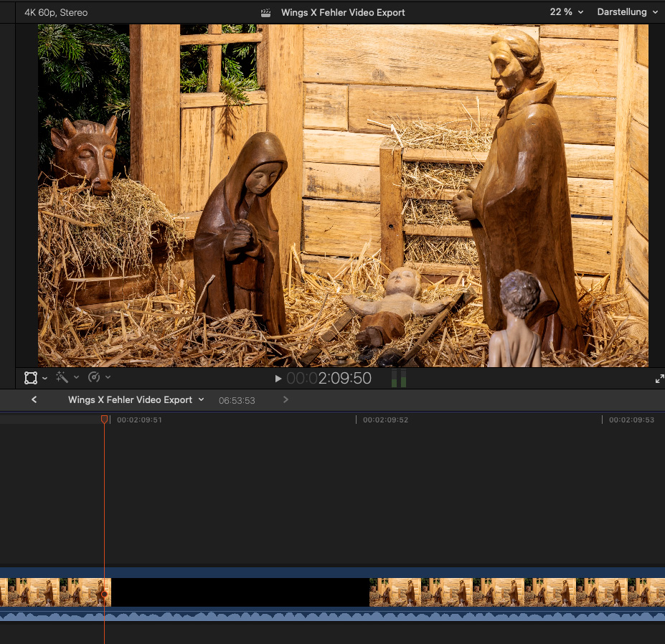Viewport: 665px width, 644px height.
Task: Click the Retime speedometer icon
Action: point(94,377)
